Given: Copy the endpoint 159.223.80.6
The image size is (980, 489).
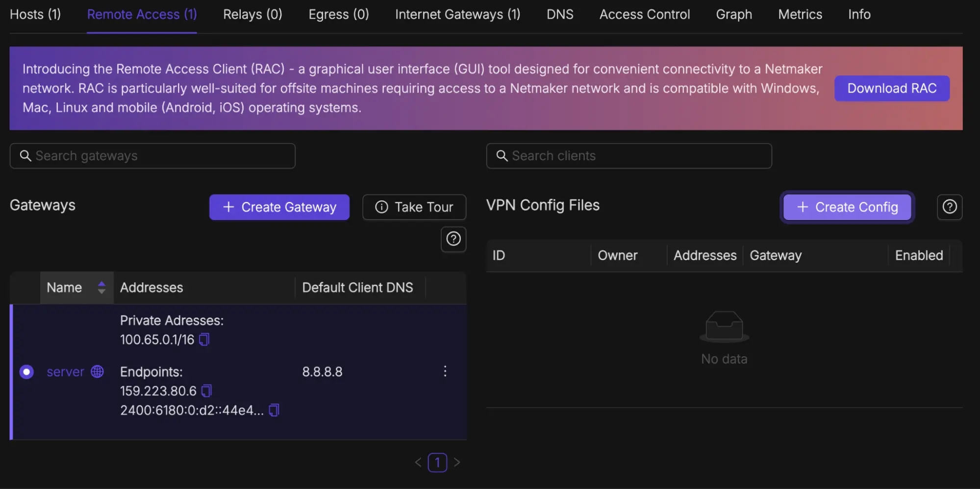Looking at the screenshot, I should tap(206, 391).
